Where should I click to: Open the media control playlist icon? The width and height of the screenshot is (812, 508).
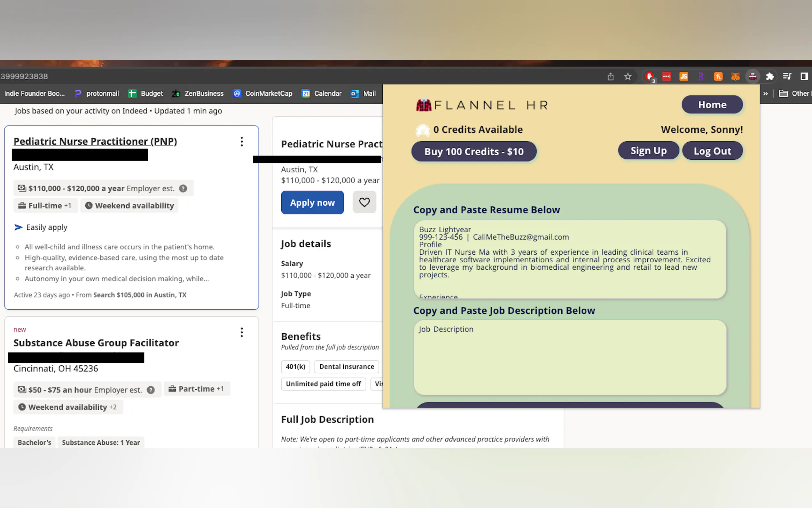pos(786,76)
